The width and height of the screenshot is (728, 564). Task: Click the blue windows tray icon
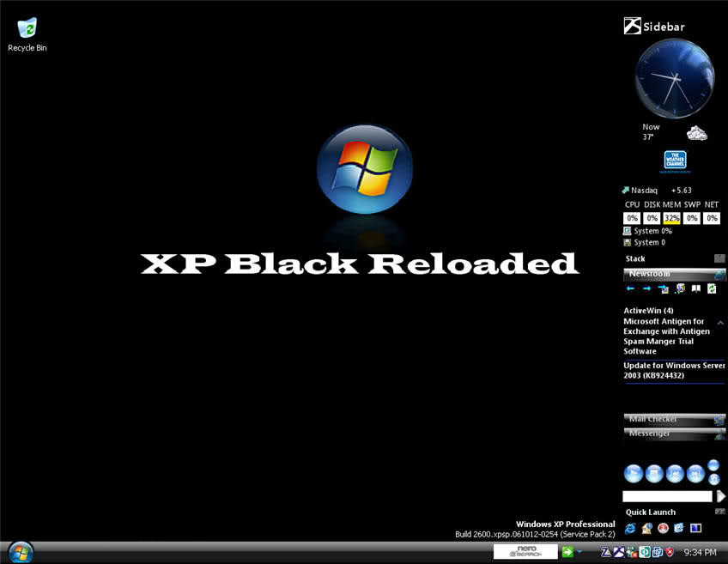click(x=657, y=552)
